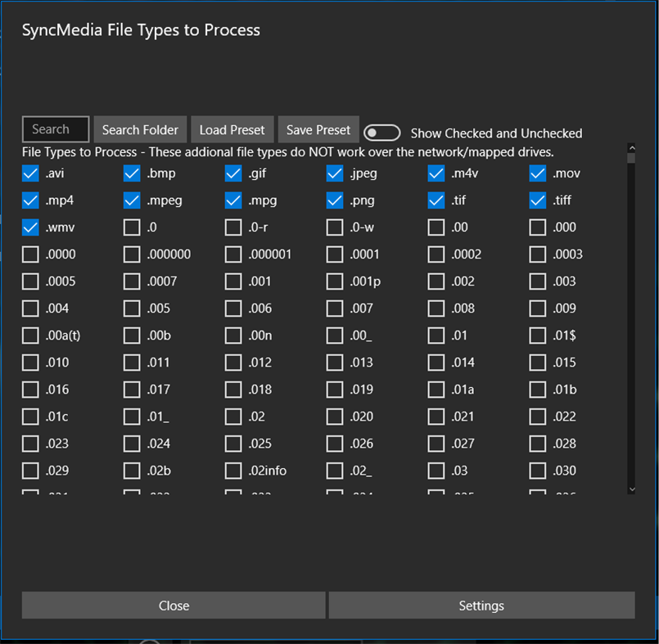
Task: Click Save Preset
Action: [x=318, y=128]
